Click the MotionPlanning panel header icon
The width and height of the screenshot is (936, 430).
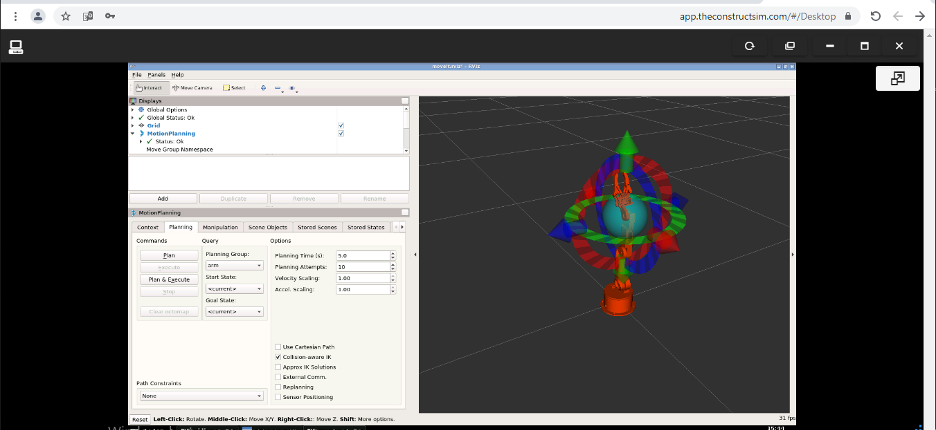pos(133,213)
